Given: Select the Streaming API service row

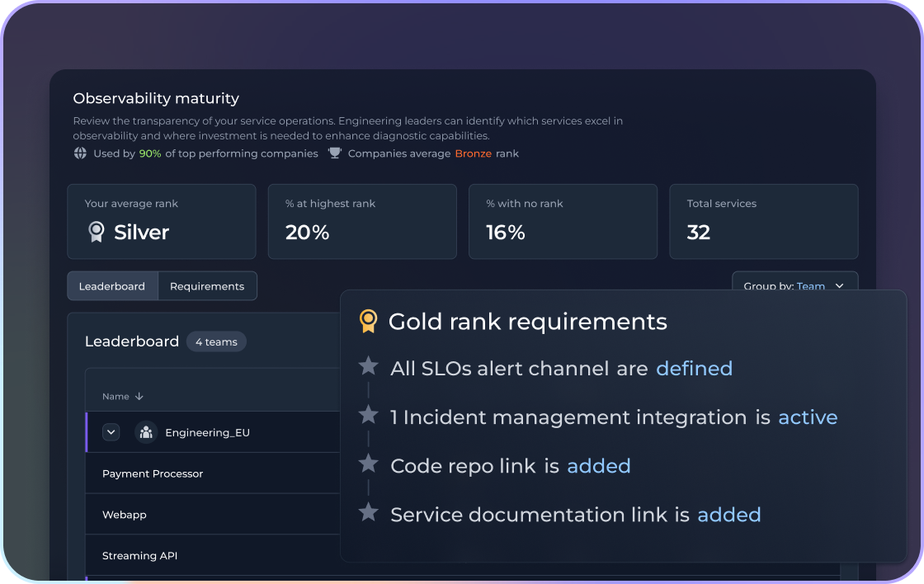Looking at the screenshot, I should (x=139, y=556).
